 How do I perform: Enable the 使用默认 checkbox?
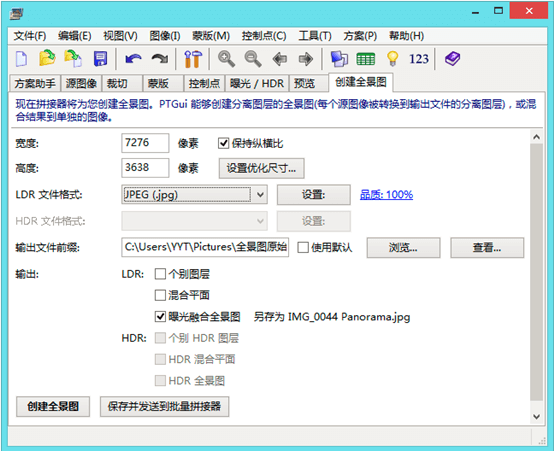pyautogui.click(x=303, y=247)
